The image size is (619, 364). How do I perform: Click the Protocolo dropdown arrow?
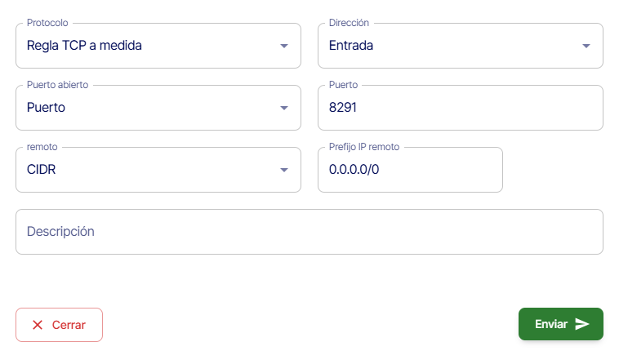point(284,46)
